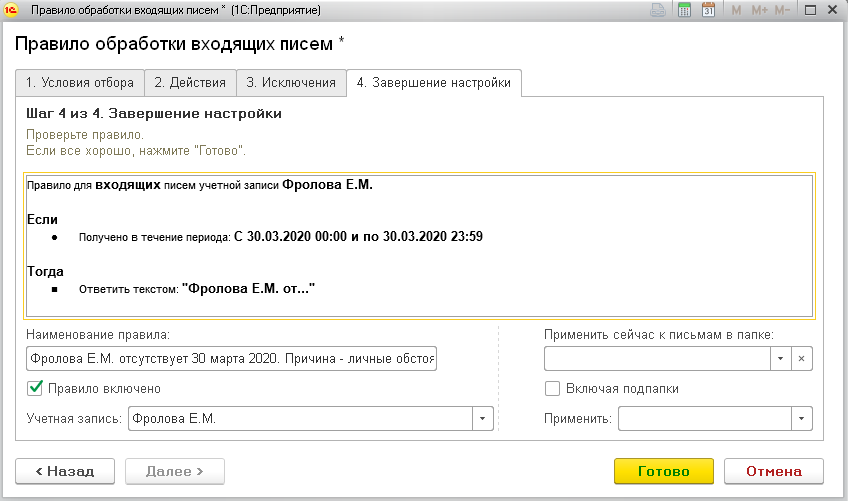This screenshot has width=848, height=501.
Task: Go to '3. Исключения' tab
Action: pyautogui.click(x=291, y=83)
